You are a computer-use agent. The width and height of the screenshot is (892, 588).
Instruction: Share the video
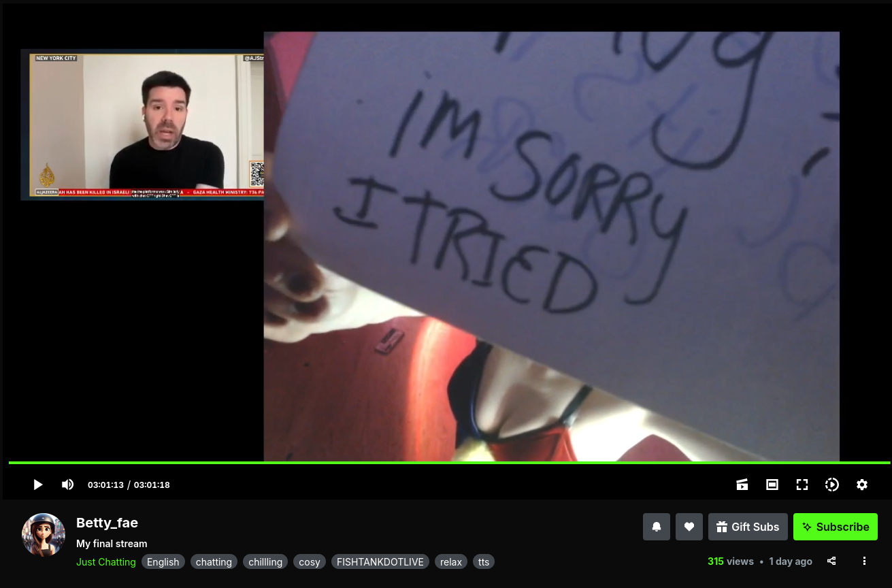831,561
